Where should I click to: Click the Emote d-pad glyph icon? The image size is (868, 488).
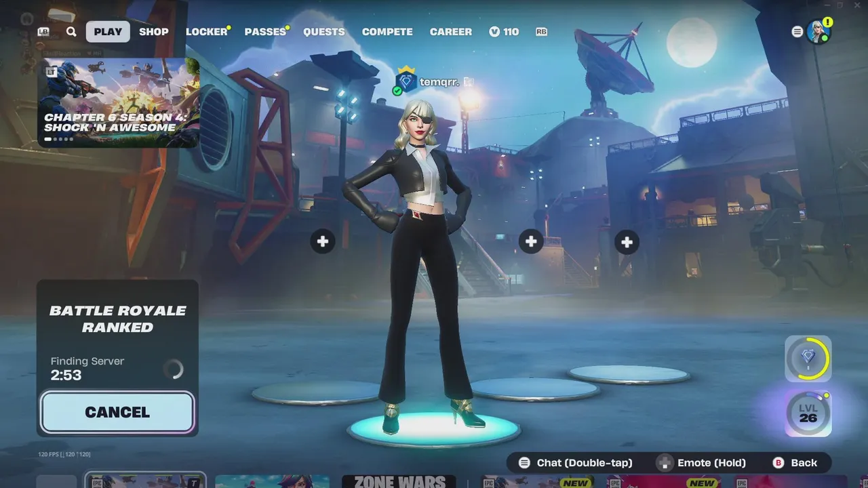pyautogui.click(x=665, y=463)
